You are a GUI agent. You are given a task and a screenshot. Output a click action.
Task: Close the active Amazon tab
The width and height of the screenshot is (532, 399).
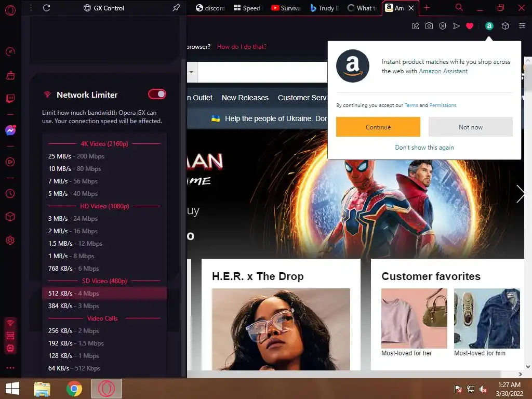(411, 8)
